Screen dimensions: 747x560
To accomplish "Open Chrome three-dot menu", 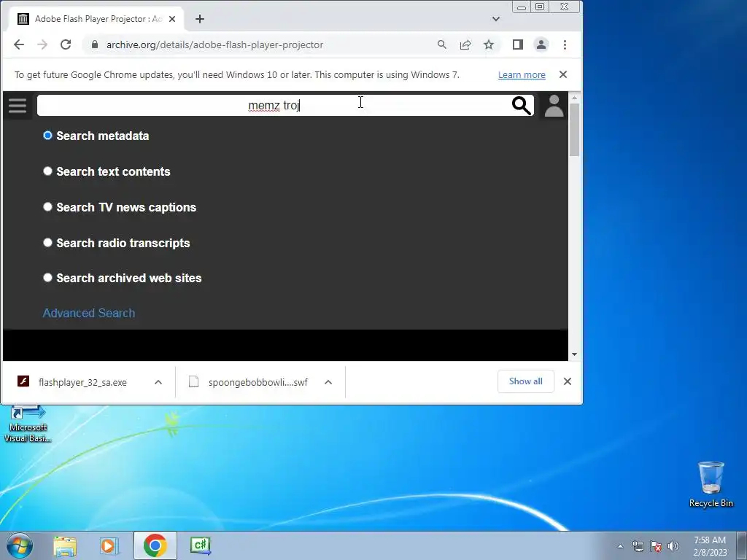I will click(565, 44).
